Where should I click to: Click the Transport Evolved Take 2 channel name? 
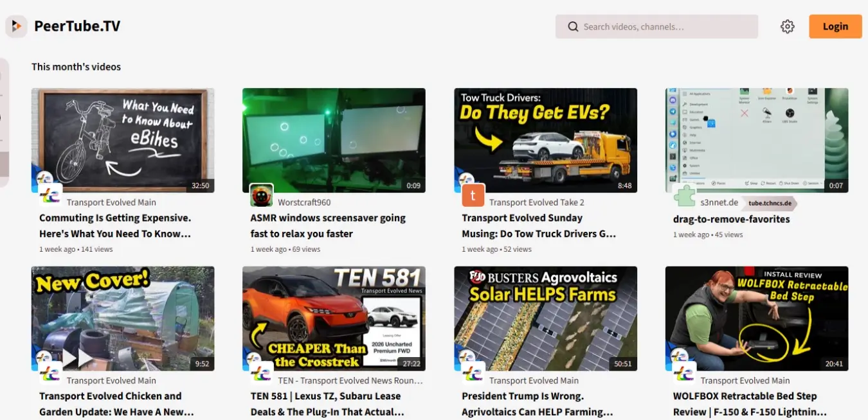coord(537,202)
